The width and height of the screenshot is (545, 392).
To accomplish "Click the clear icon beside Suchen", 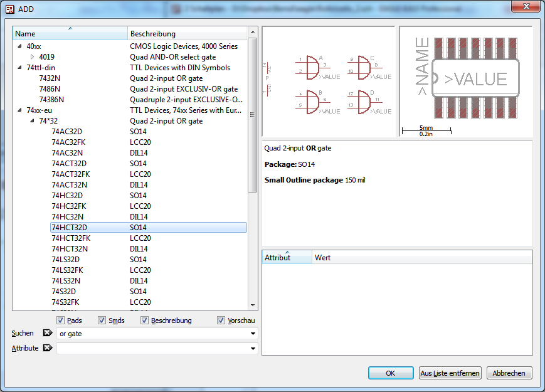I will click(48, 333).
